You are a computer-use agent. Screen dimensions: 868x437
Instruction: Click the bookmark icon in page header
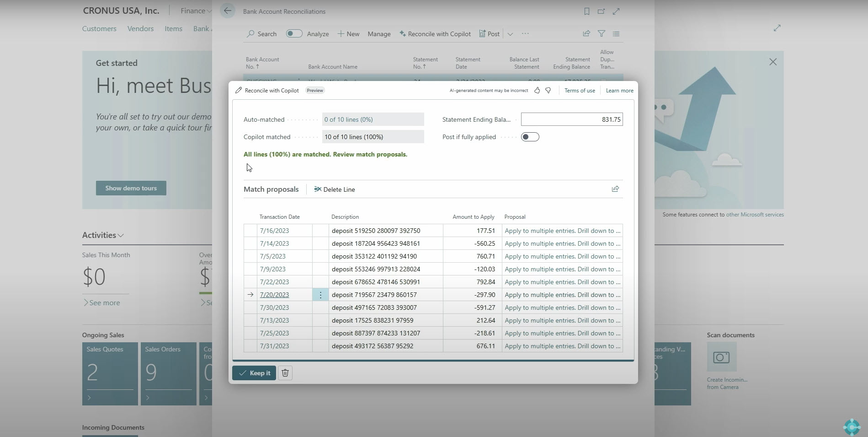tap(586, 11)
